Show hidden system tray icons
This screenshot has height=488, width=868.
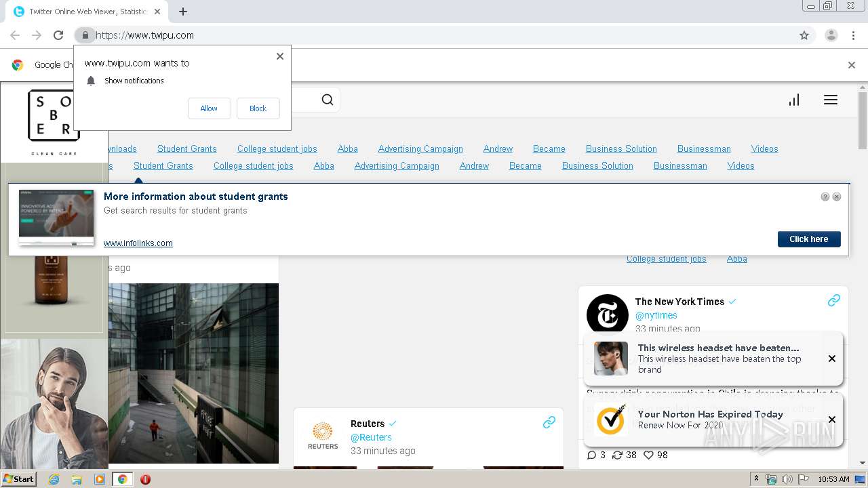coord(756,479)
